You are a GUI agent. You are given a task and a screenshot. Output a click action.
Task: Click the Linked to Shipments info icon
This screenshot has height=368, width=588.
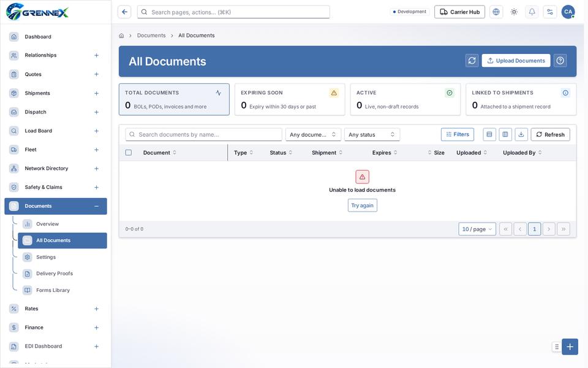[x=565, y=93]
